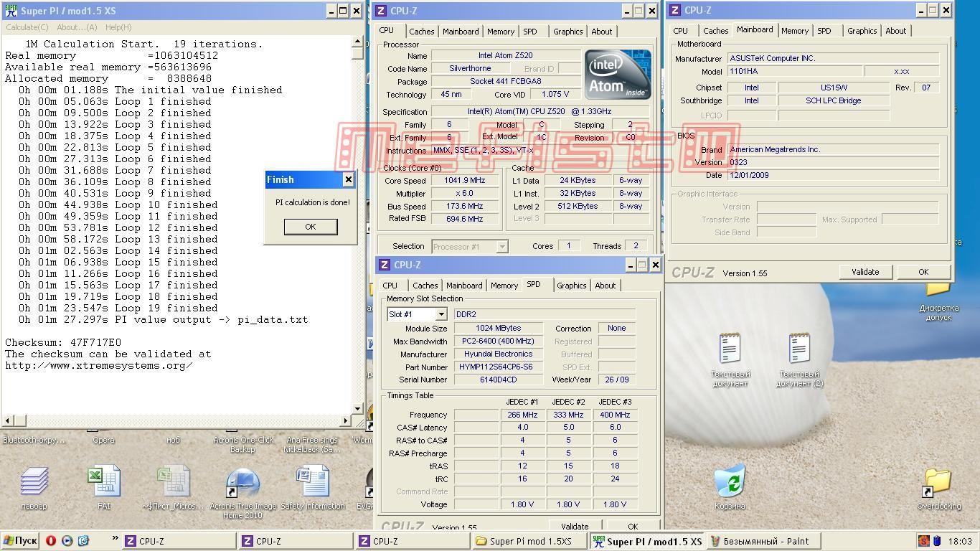Switch to Memory tab in Mainboard CPU-Z window

[x=795, y=31]
